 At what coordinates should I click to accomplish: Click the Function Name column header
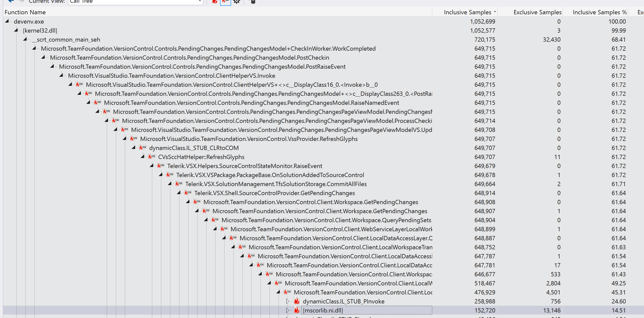25,12
